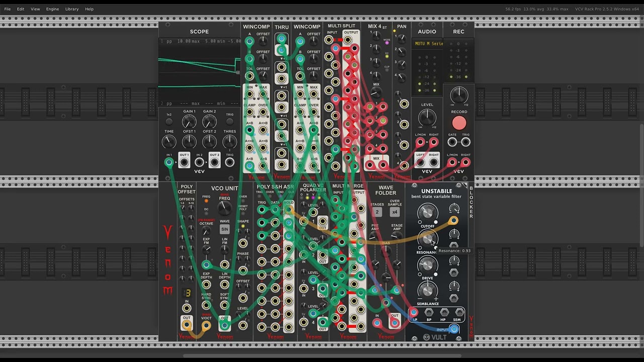
Task: Open the Help menu
Action: coord(89,9)
